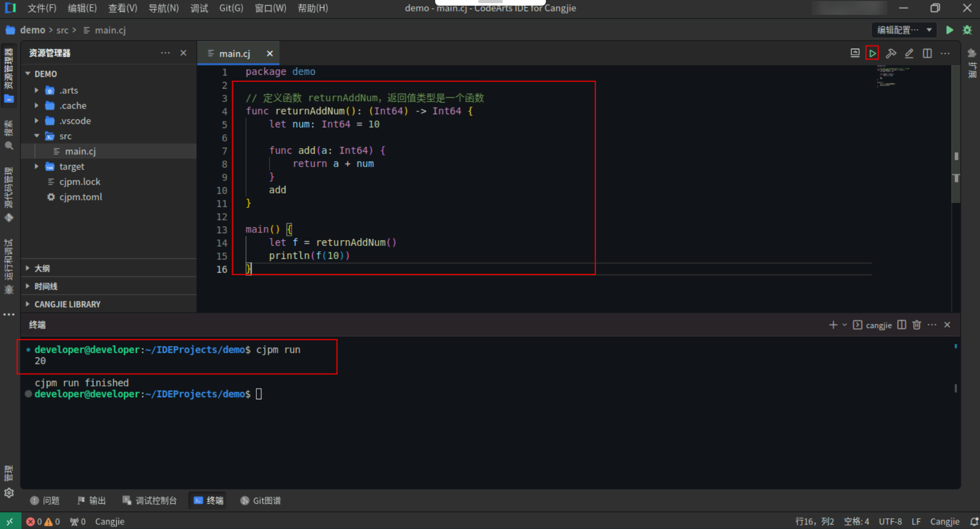
Task: Open more editor actions ellipsis menu
Action: point(945,53)
